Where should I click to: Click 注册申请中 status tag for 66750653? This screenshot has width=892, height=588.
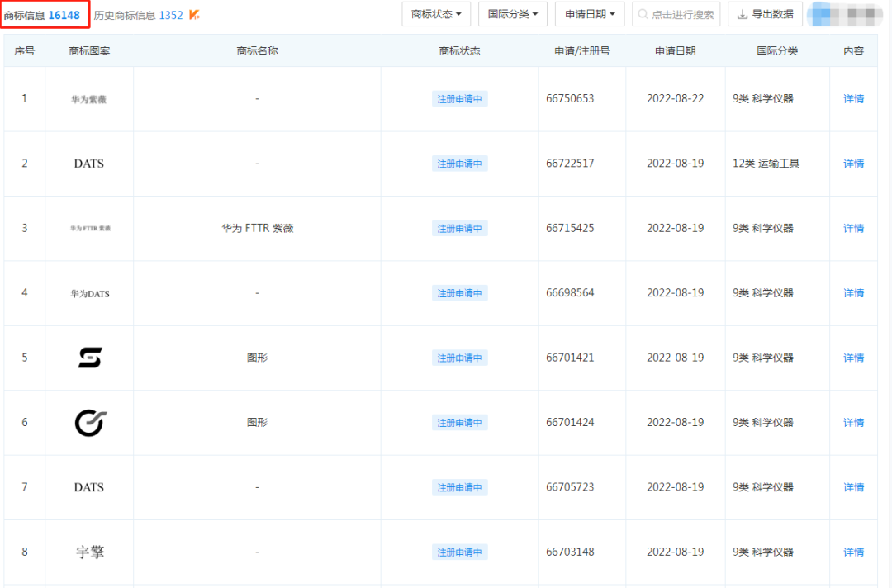point(459,99)
